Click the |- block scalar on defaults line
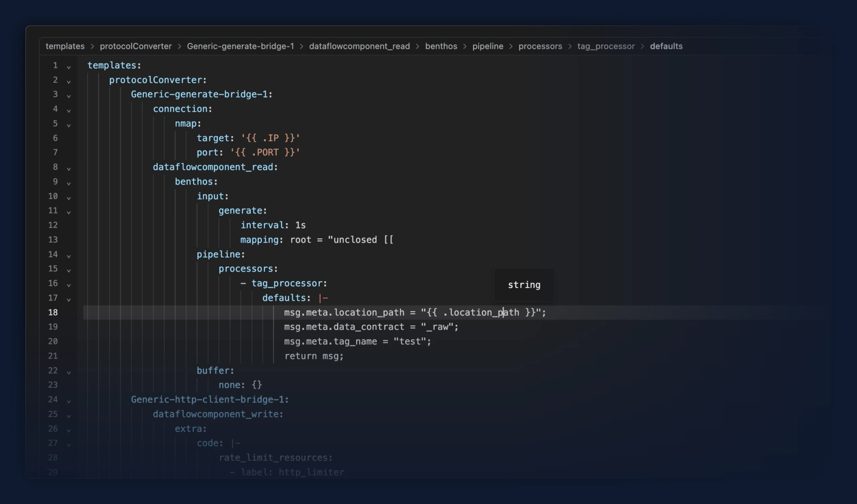 click(x=323, y=298)
